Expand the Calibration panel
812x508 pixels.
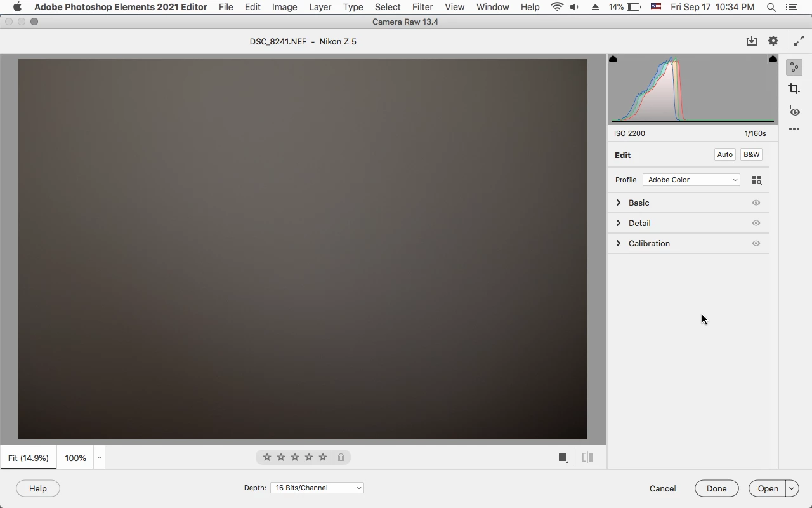[x=619, y=244]
